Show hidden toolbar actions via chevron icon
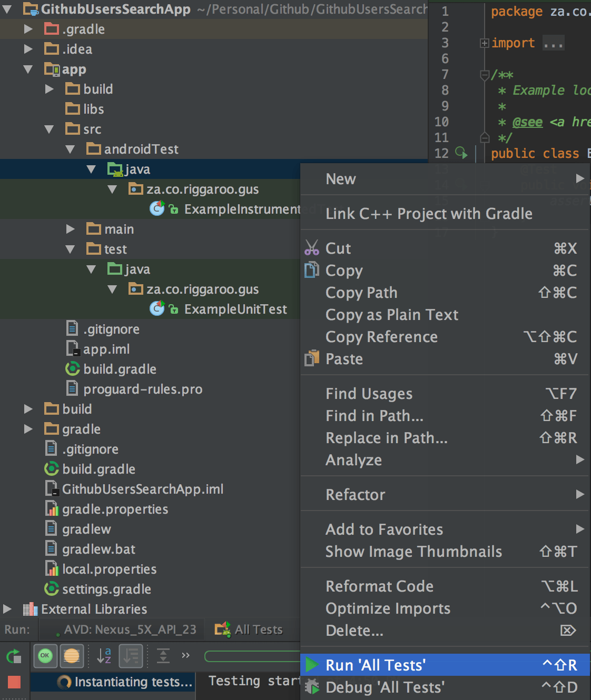 pos(185,656)
